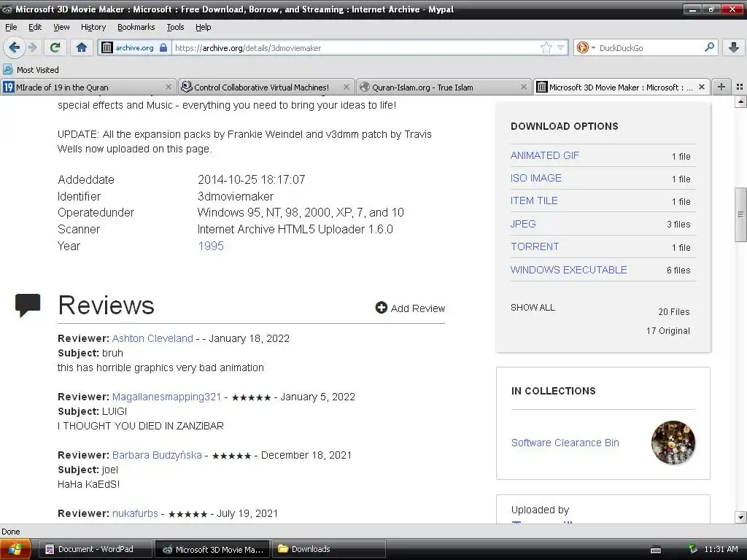Image resolution: width=747 pixels, height=560 pixels.
Task: Click the Done status bar text
Action: [10, 532]
